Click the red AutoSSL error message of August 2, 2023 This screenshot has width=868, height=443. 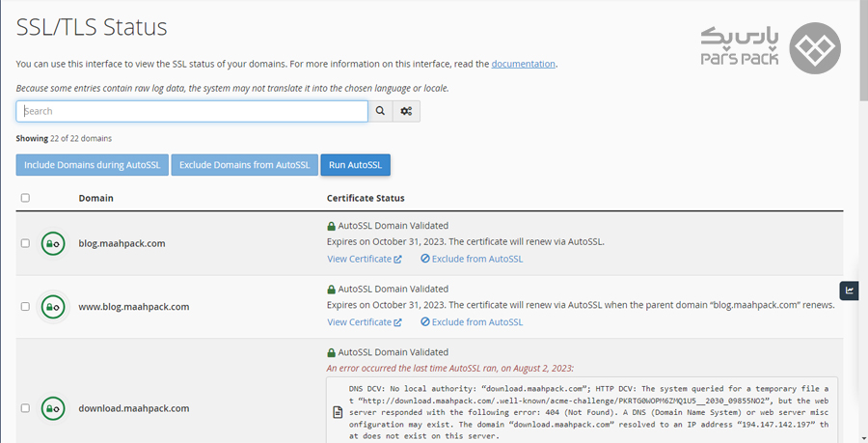click(x=450, y=369)
